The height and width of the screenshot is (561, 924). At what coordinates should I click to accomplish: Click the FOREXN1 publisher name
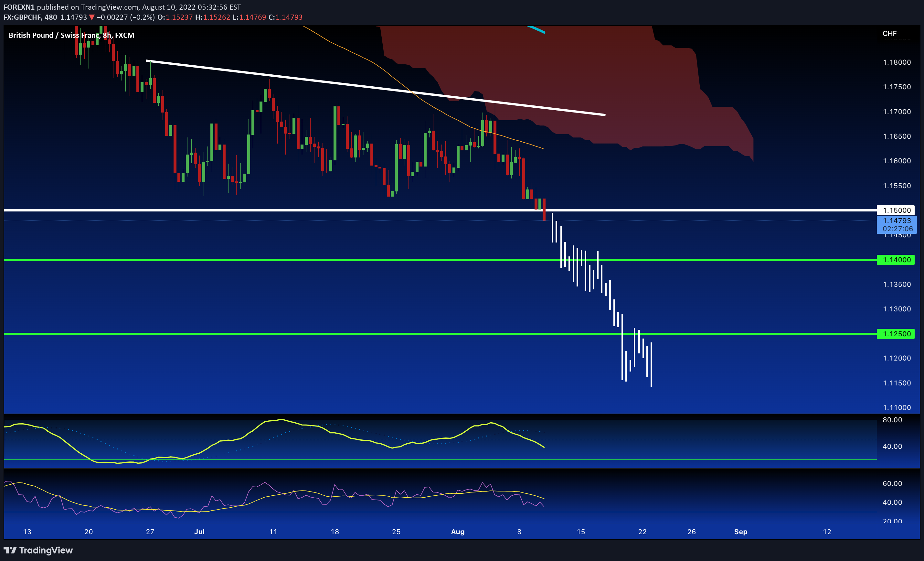coord(19,7)
